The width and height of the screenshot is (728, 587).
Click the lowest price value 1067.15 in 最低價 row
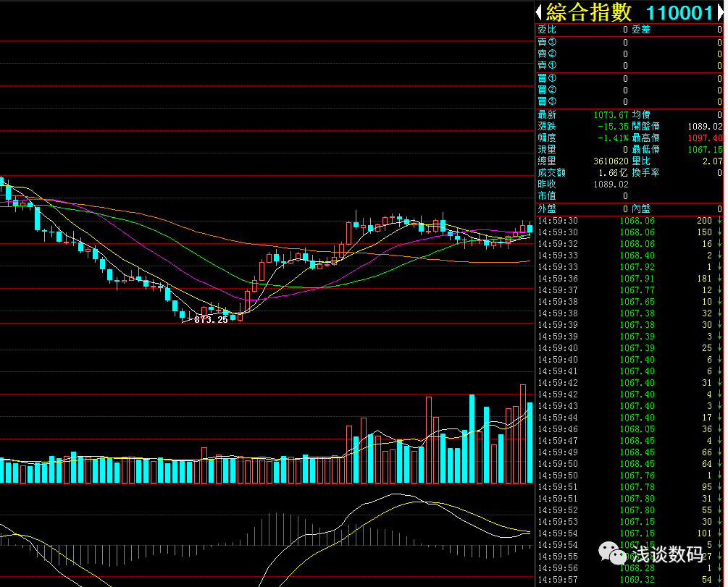(x=705, y=149)
